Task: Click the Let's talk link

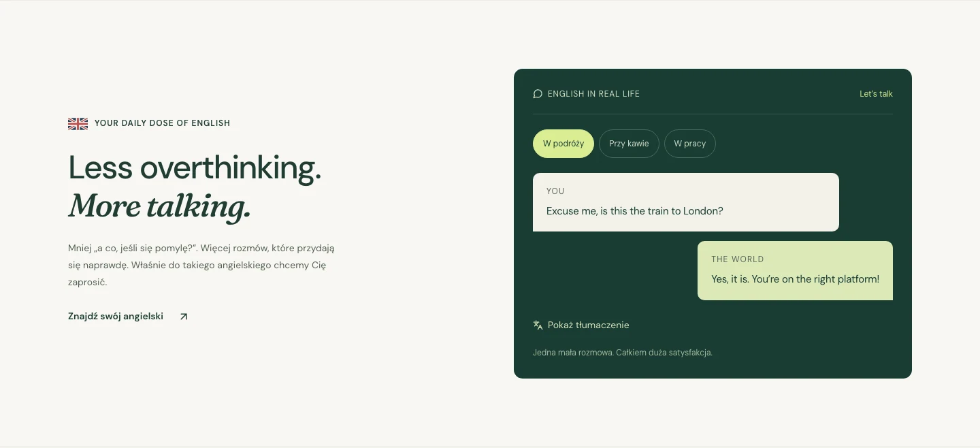Action: 876,94
